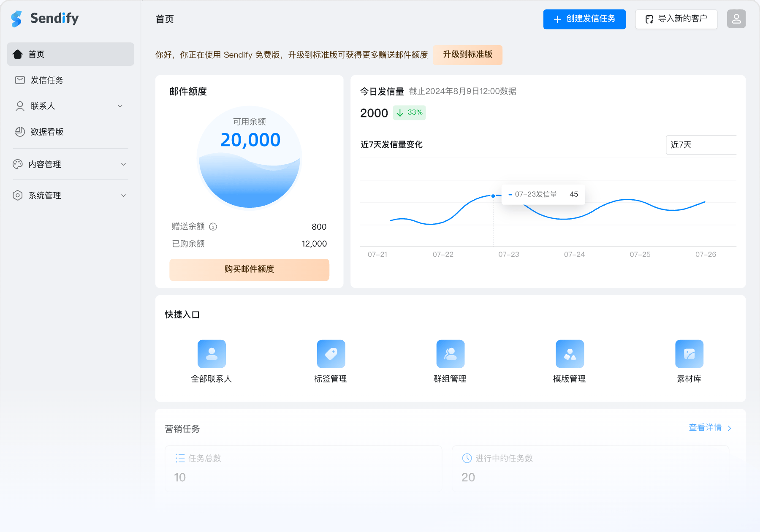Open the 近7天 time range dropdown
The width and height of the screenshot is (760, 532).
[x=701, y=145]
